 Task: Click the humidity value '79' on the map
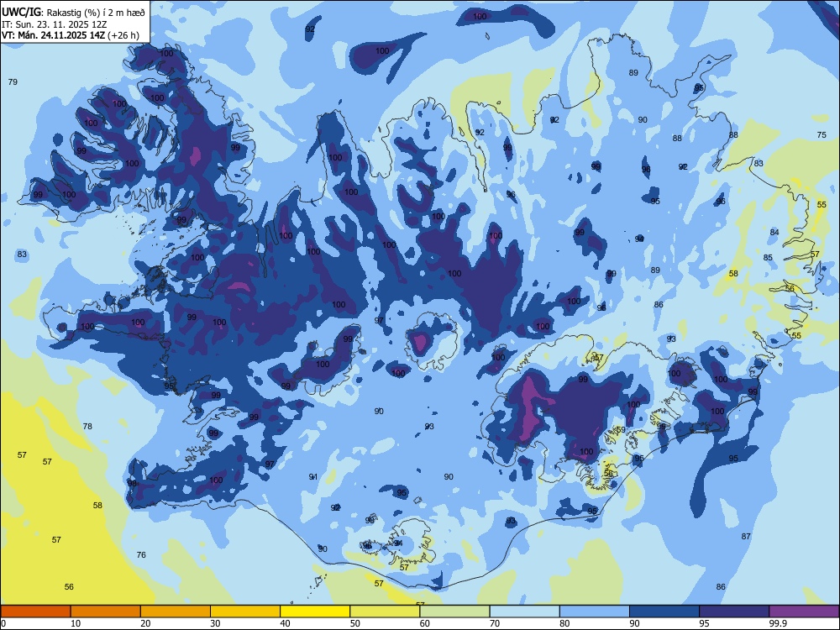(x=13, y=82)
